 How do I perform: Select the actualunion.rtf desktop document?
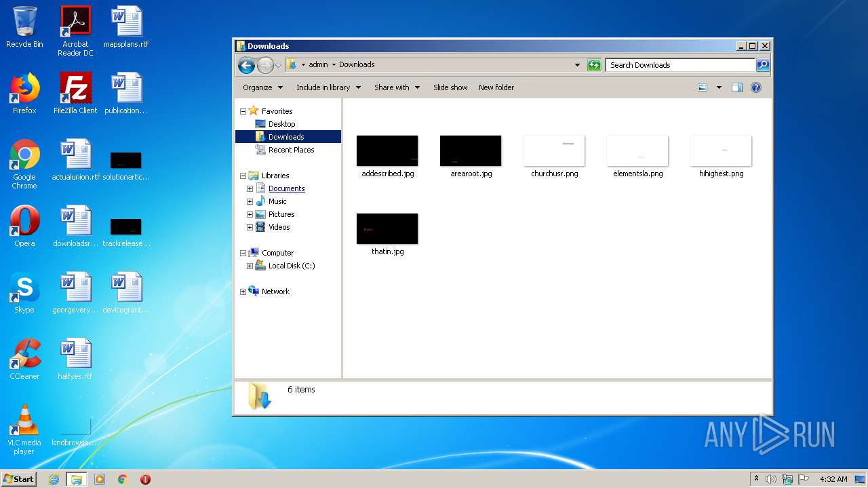[x=75, y=160]
